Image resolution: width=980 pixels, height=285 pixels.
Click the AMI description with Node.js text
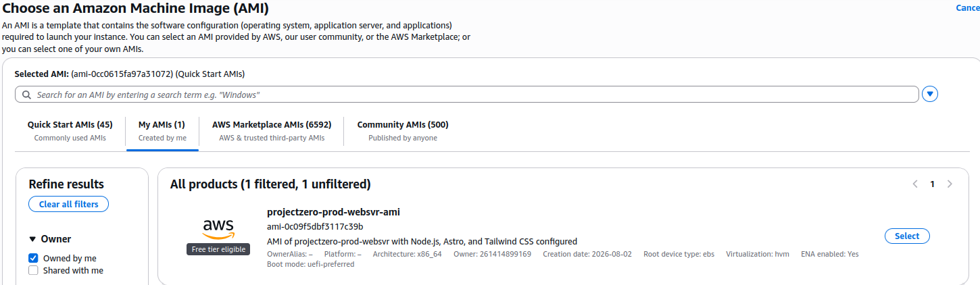click(422, 241)
